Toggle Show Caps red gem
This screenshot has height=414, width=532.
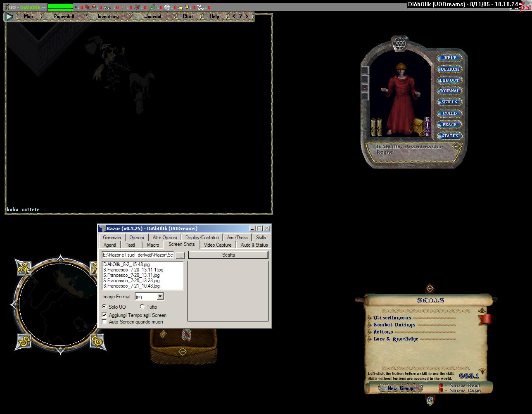[x=441, y=390]
